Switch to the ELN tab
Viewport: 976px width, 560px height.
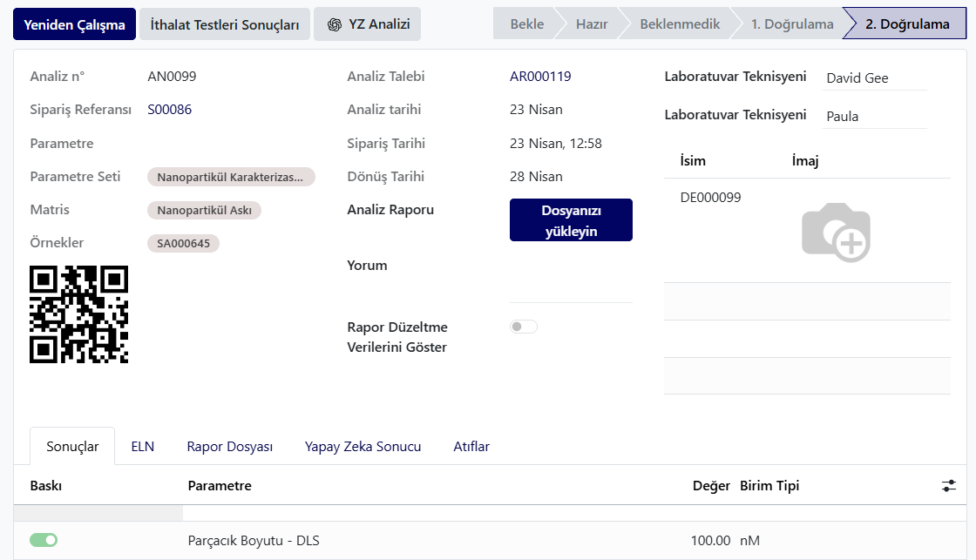click(143, 447)
